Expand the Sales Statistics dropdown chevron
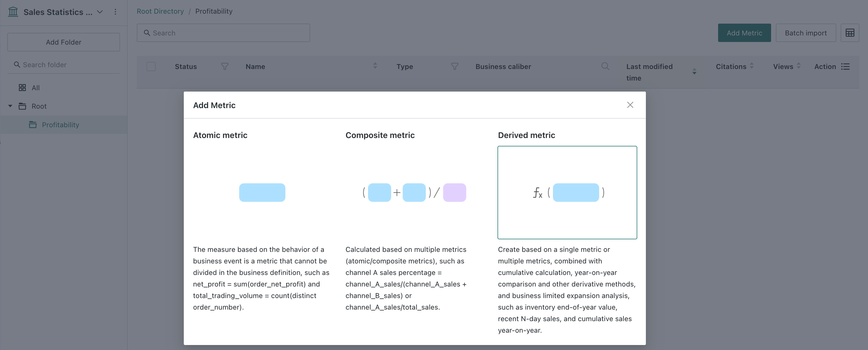Image resolution: width=868 pixels, height=350 pixels. click(100, 12)
